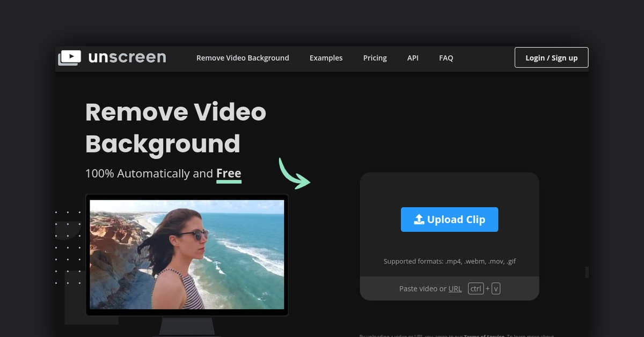Click the v key badge

pos(496,288)
